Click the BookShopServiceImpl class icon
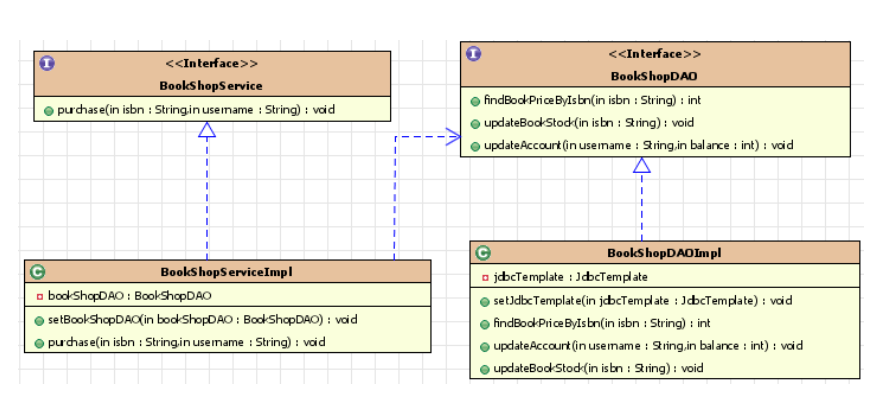This screenshot has height=396, width=895. tap(38, 272)
